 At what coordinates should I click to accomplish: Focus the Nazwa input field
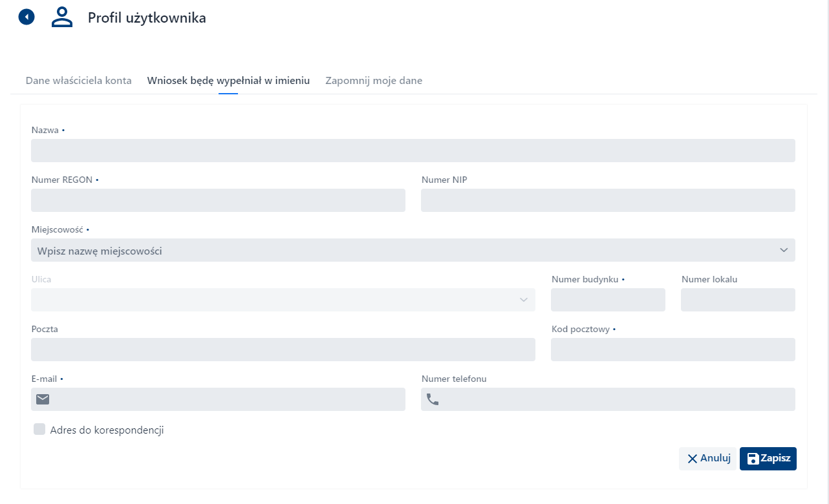[413, 151]
